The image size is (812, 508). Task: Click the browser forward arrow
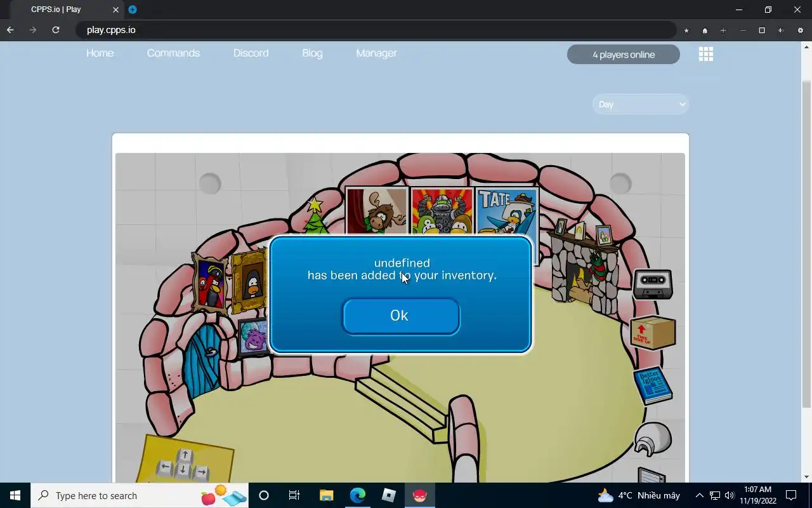(33, 30)
